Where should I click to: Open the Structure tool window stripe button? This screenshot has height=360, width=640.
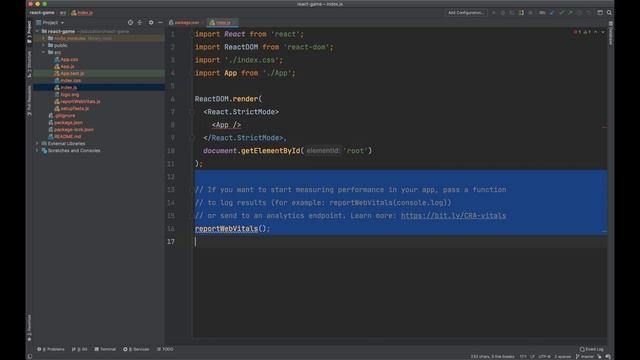(x=29, y=64)
